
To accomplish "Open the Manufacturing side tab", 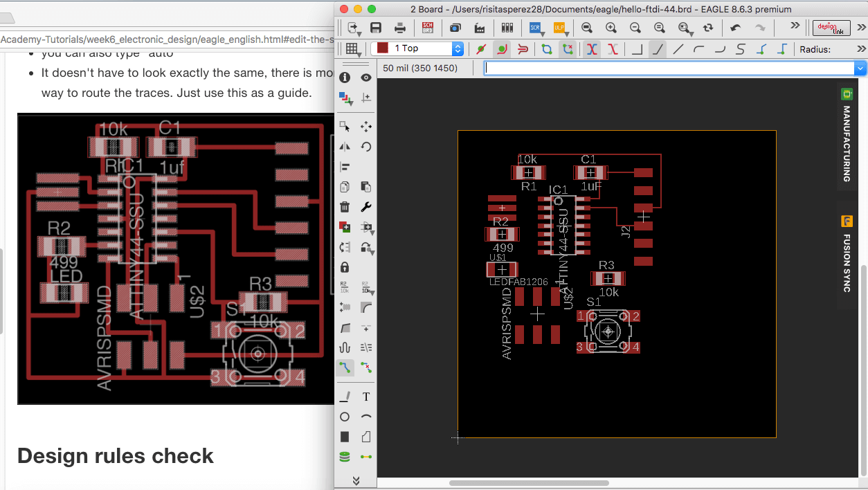I will point(846,136).
